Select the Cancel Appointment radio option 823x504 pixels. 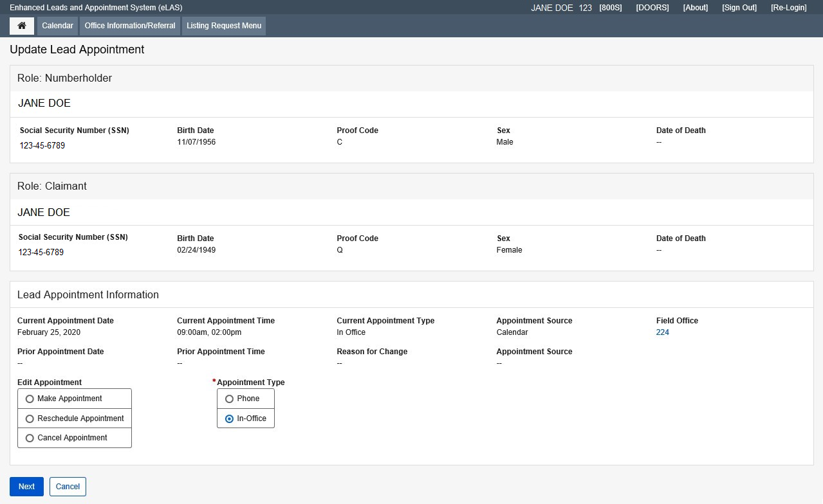(x=30, y=438)
